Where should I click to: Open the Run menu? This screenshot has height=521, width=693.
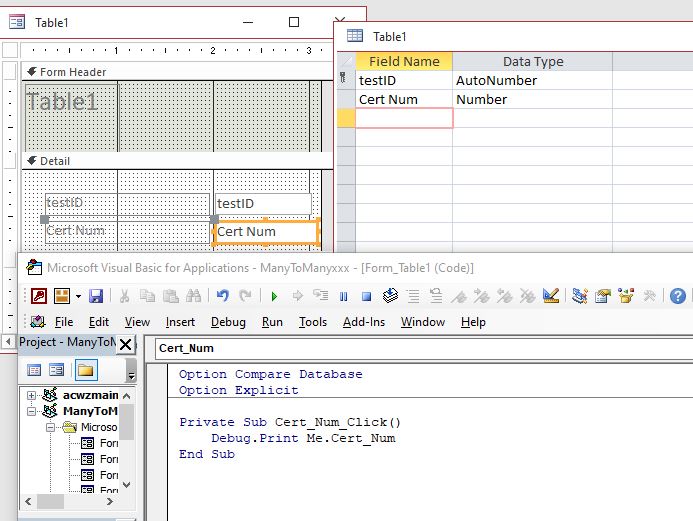(x=272, y=322)
